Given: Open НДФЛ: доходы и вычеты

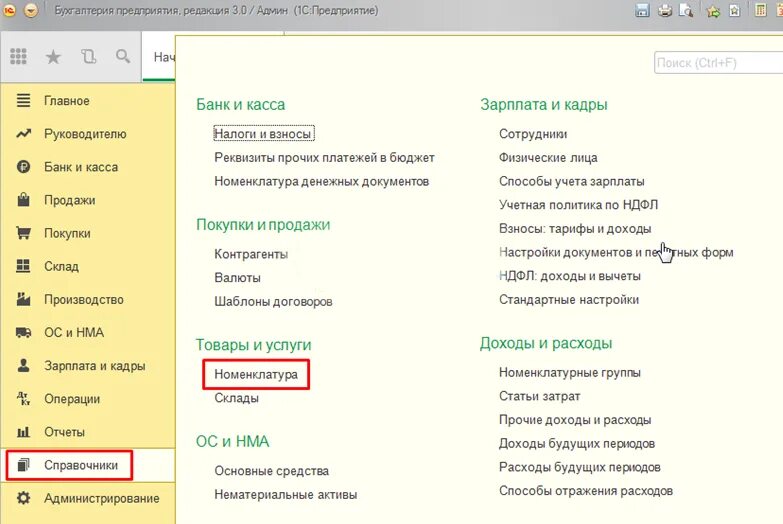Looking at the screenshot, I should coord(570,276).
